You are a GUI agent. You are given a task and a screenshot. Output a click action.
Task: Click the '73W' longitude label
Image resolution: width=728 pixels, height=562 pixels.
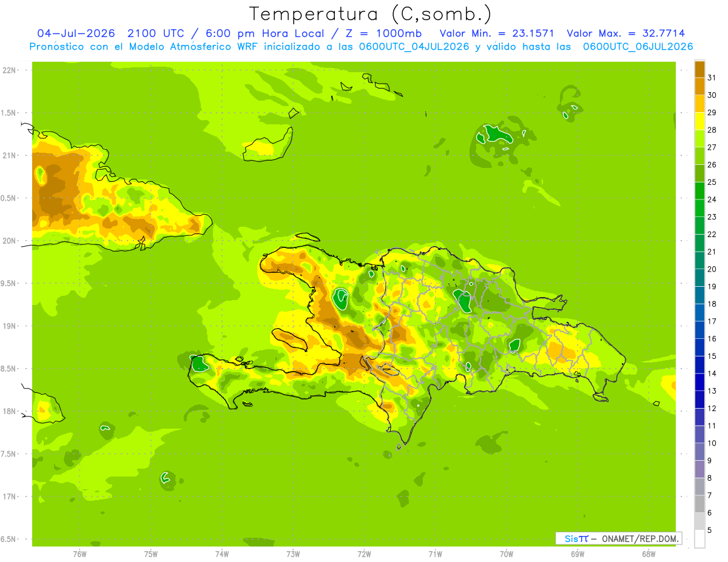click(293, 554)
